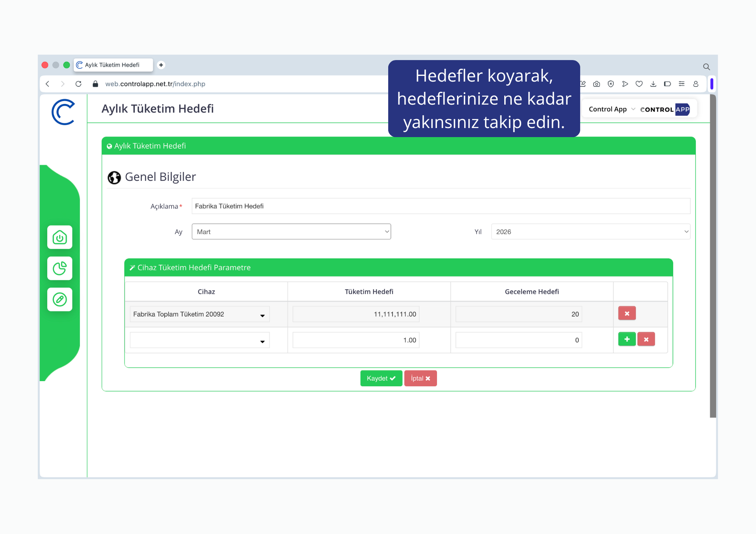Open downloads via the download arrow icon
Screen dimensions: 756x534
click(x=653, y=84)
